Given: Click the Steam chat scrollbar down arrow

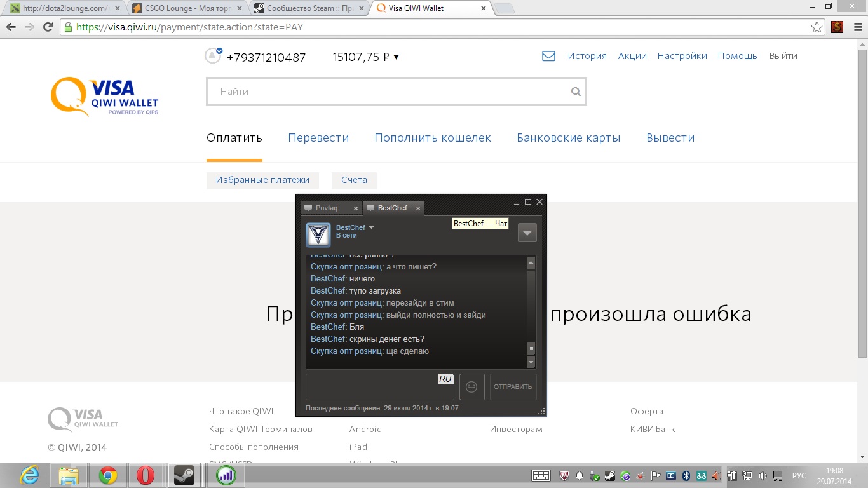Looking at the screenshot, I should 531,362.
